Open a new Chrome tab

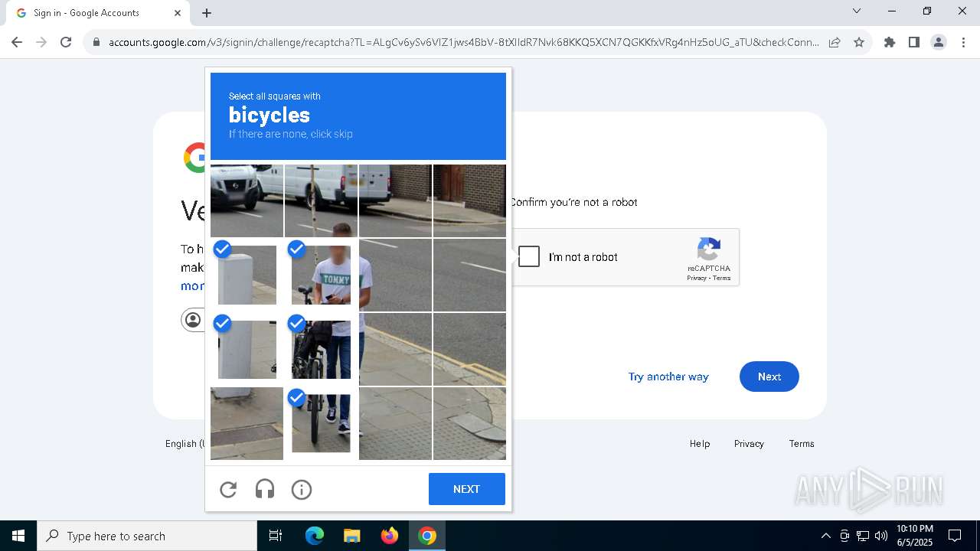click(x=207, y=13)
